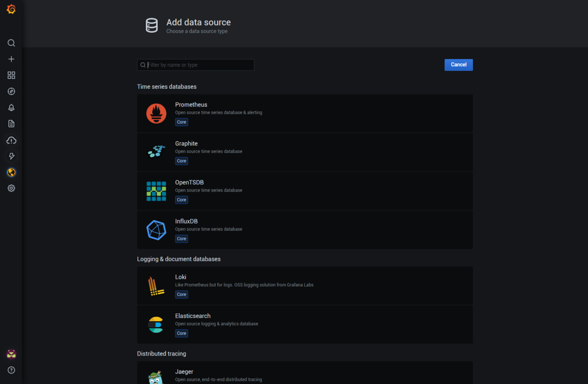Click the database icon beside Add data source
Viewport: 588px width, 384px height.
(x=152, y=26)
